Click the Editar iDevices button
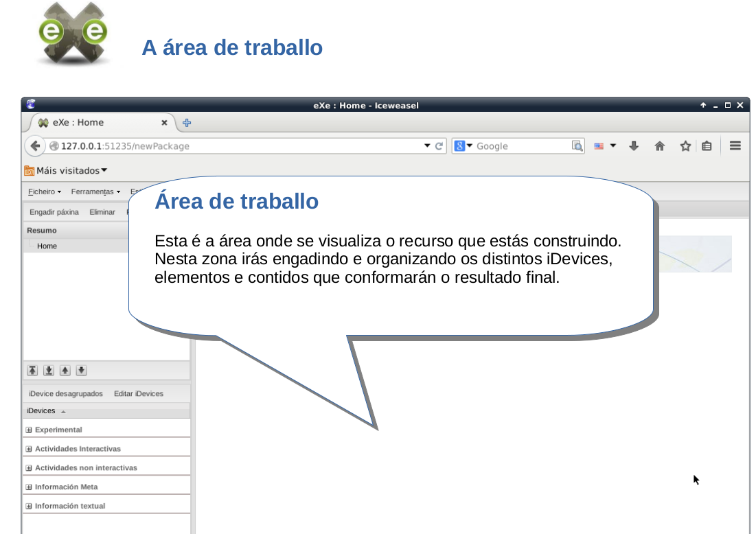This screenshot has height=534, width=756. tap(139, 394)
